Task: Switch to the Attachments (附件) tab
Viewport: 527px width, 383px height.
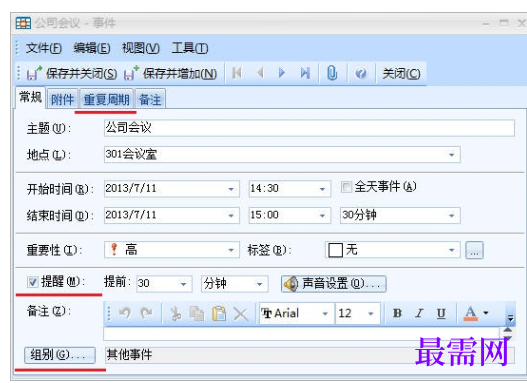Action: tap(63, 99)
